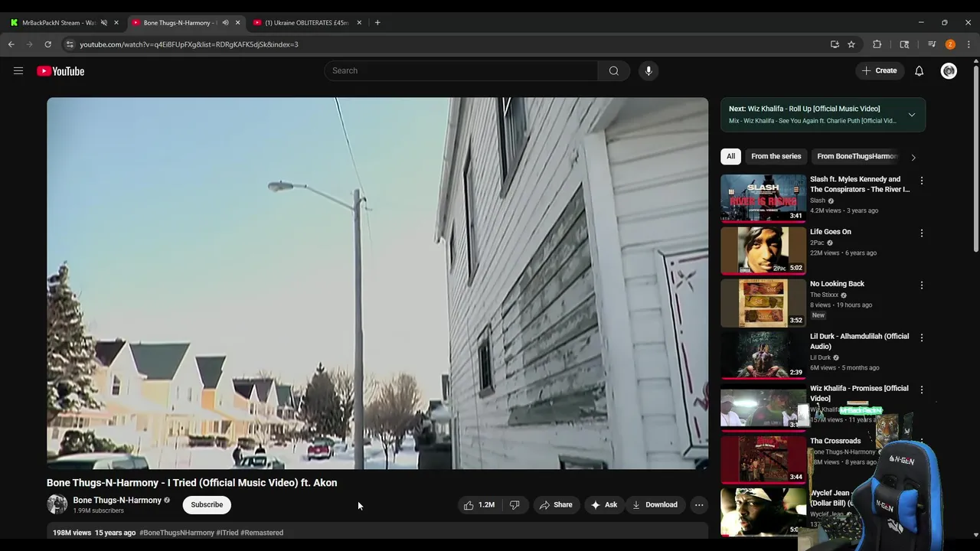Bookmark this page with star icon
Screen dimensions: 980x551
851,44
